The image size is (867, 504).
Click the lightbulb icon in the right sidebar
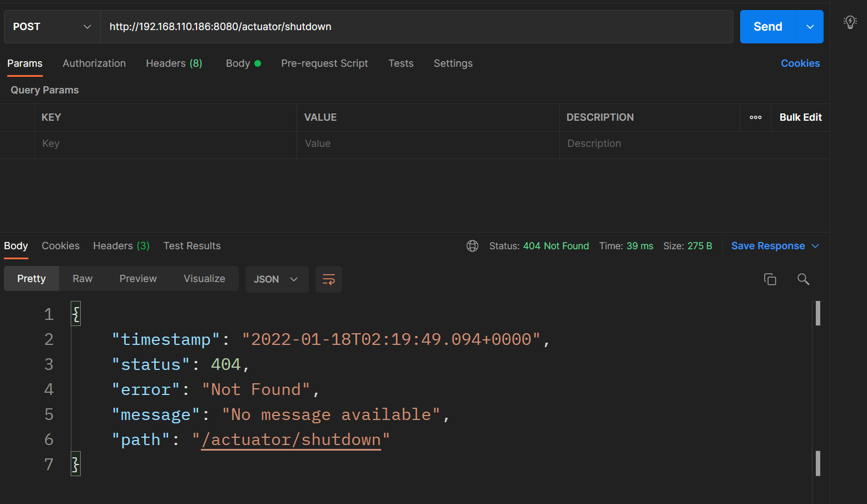tap(850, 22)
